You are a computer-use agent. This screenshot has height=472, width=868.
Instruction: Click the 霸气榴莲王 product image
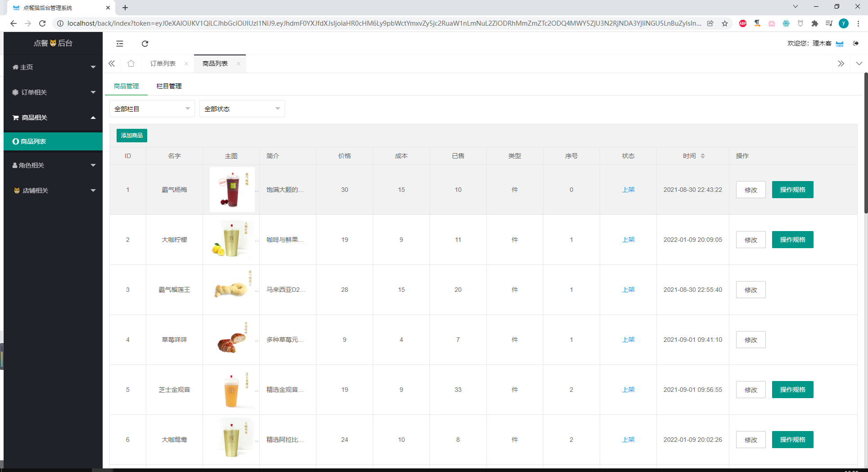[x=232, y=290]
